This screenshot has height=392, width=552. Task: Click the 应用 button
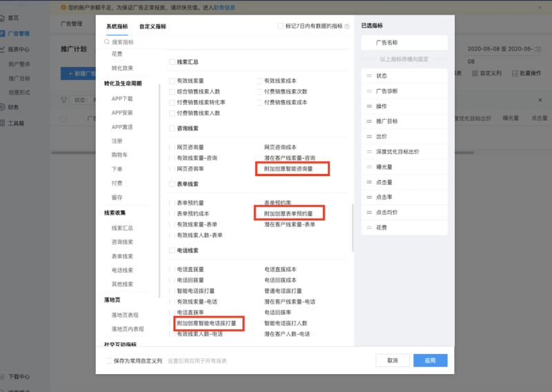coord(430,360)
